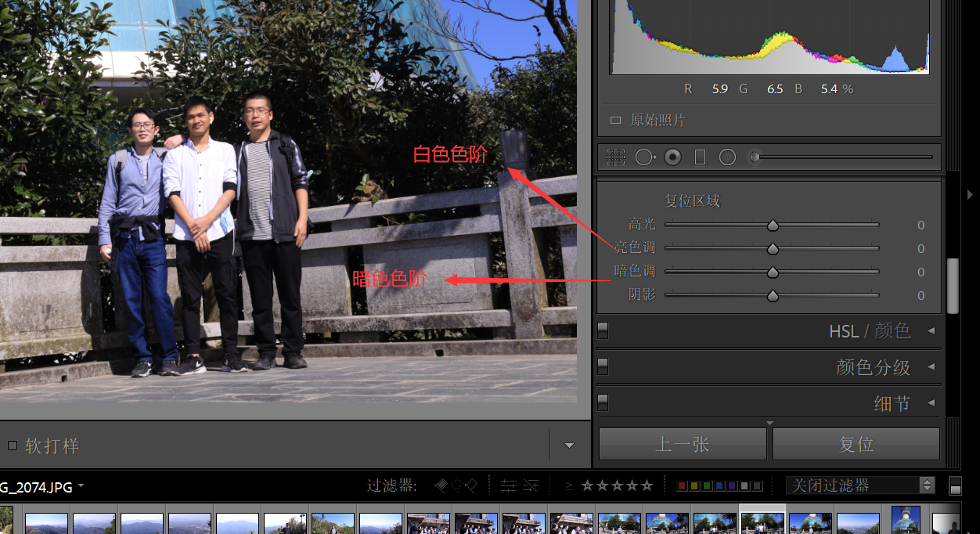
Task: Toggle 原始照片 original photo checkbox
Action: pos(615,121)
